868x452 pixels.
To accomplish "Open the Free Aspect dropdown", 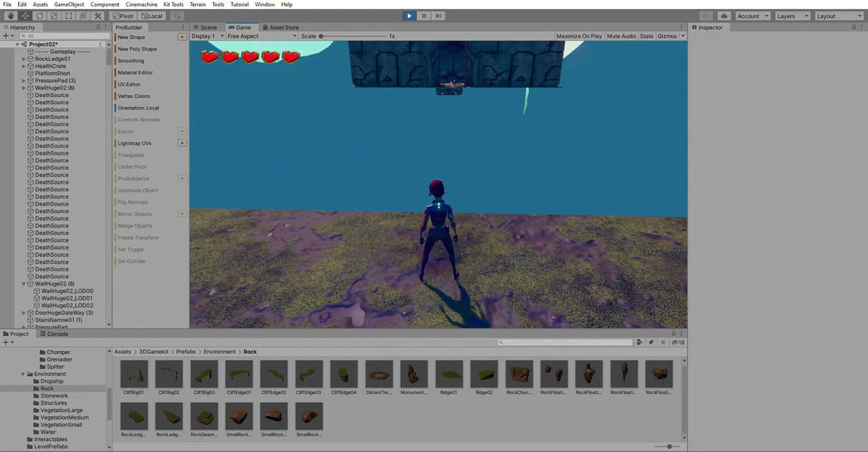I will point(261,36).
